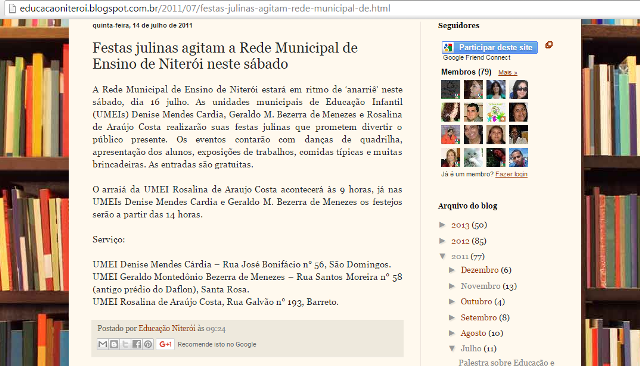Click the Membros (79) label
This screenshot has width=640, height=366.
(x=466, y=72)
